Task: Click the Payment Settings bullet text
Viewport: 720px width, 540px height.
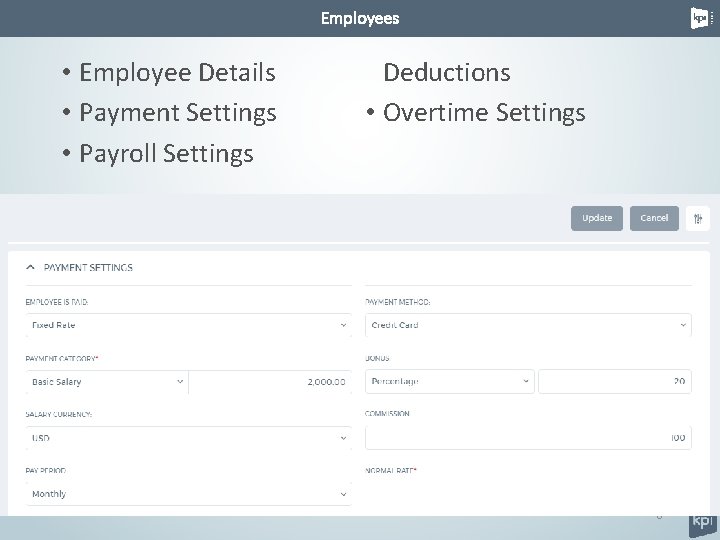Action: click(x=178, y=113)
